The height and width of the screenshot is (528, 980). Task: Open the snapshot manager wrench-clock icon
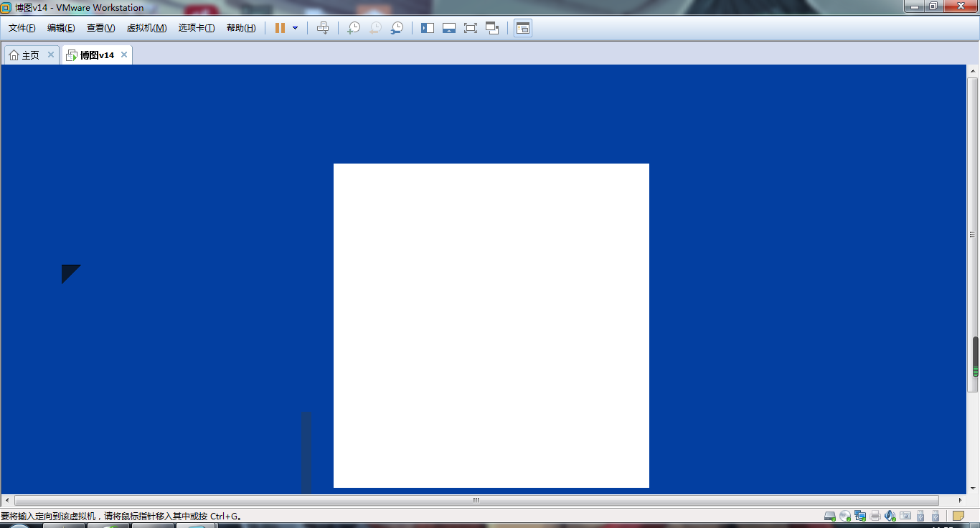coord(397,28)
